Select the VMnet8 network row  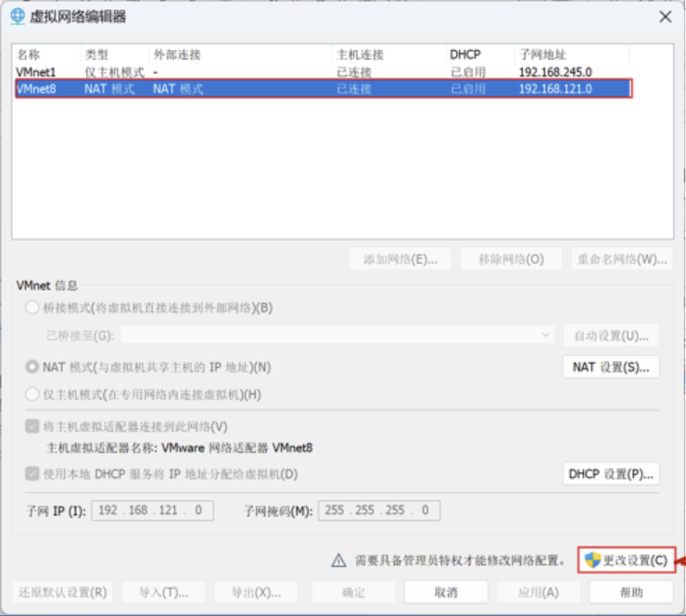point(323,89)
